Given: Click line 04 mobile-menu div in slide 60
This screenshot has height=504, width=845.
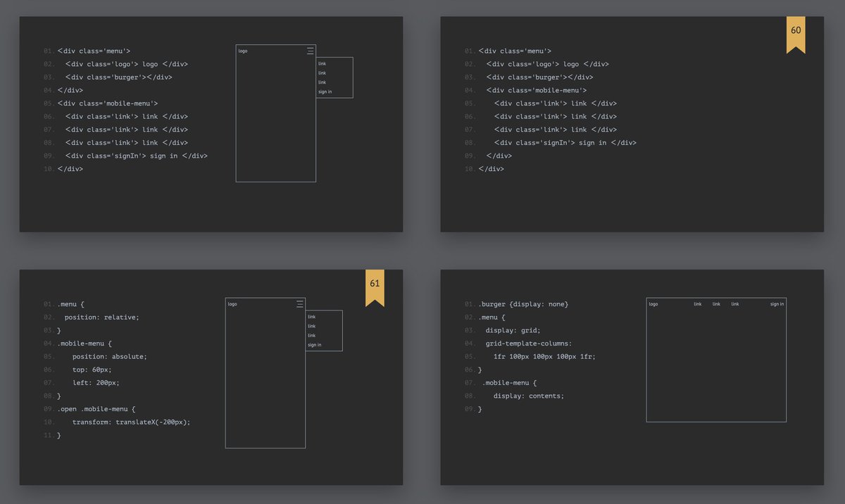Looking at the screenshot, I should (x=537, y=90).
